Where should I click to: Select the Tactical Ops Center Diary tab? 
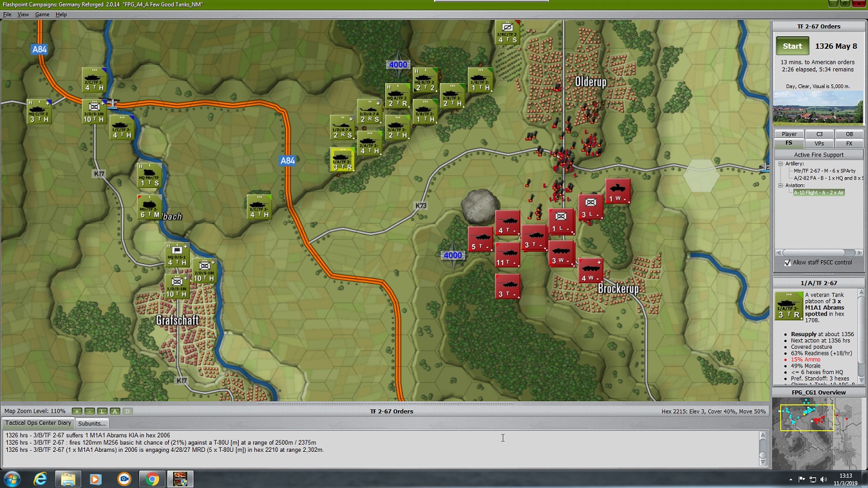(39, 423)
